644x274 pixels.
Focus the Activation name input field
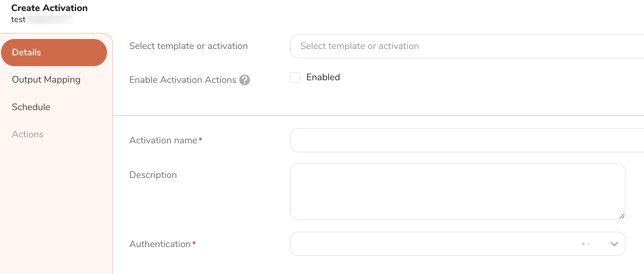pos(466,140)
